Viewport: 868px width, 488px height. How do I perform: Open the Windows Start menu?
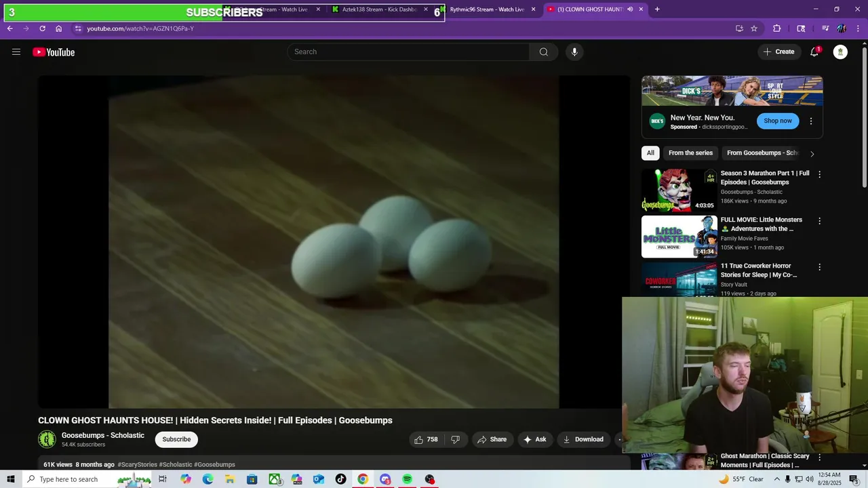(x=9, y=479)
